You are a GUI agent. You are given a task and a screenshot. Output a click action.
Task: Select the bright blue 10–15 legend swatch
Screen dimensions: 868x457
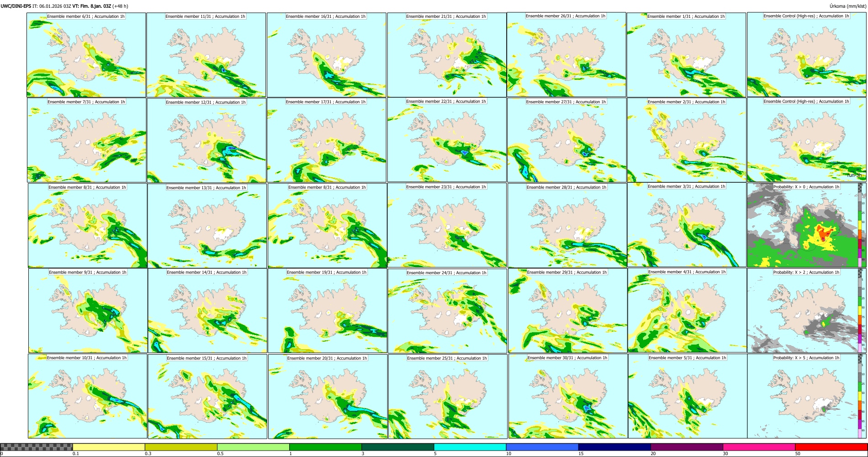542,447
